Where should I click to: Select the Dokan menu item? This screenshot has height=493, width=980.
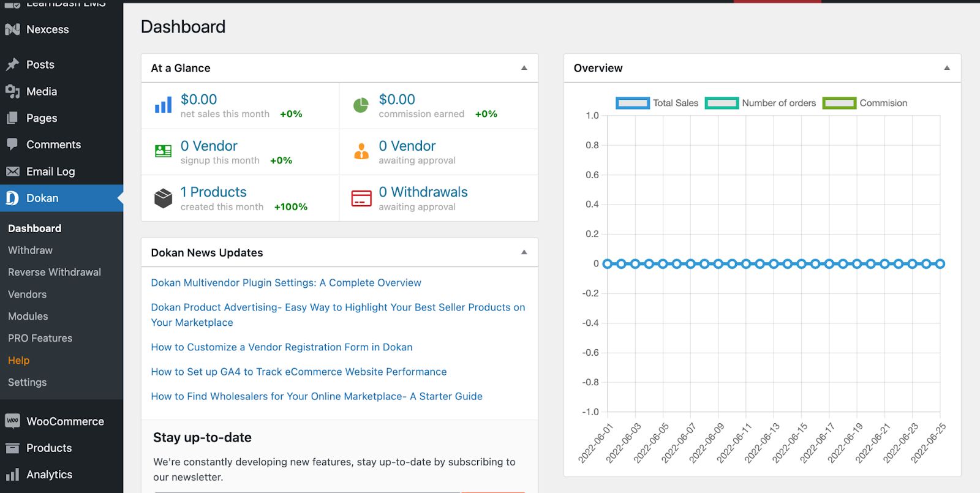point(61,198)
